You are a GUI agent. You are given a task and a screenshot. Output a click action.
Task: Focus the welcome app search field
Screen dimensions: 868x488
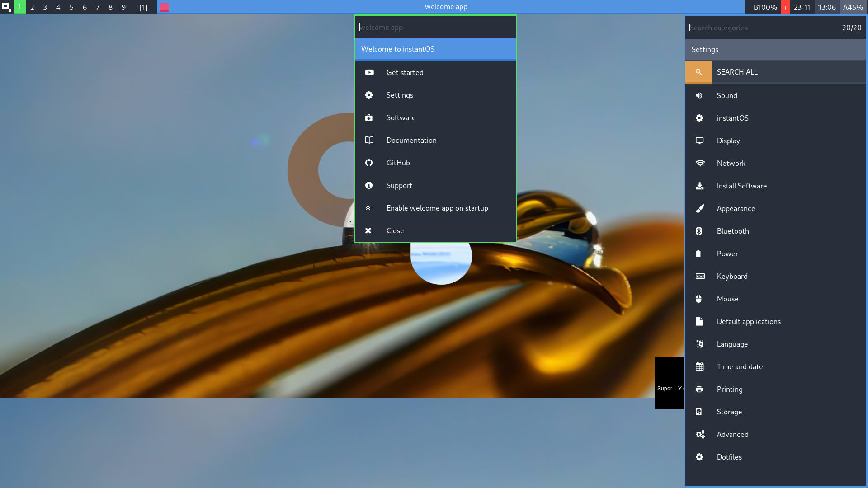point(435,27)
